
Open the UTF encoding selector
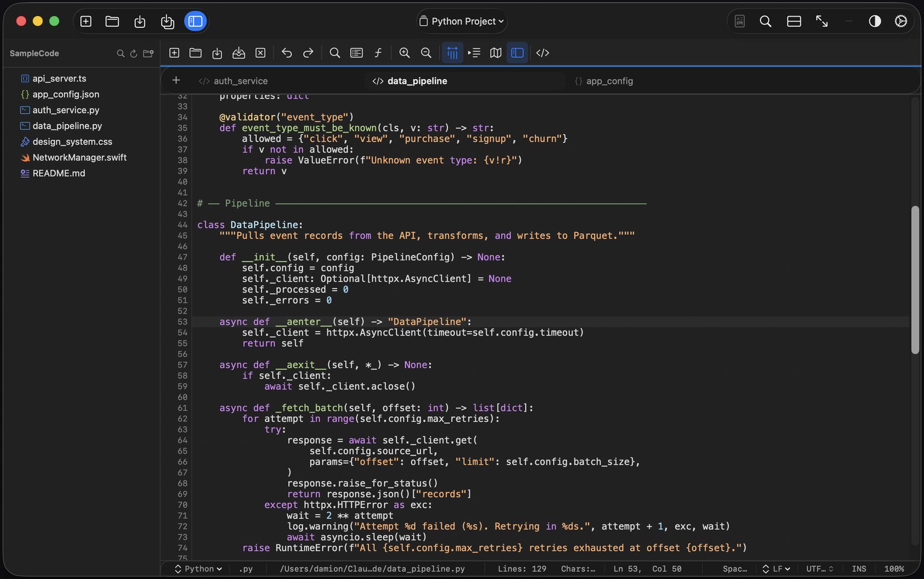[820, 569]
